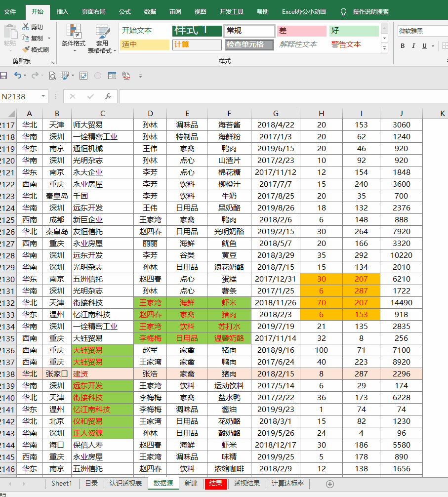Open 套用表格格式 table formats
This screenshot has width=448, height=497.
102,39
